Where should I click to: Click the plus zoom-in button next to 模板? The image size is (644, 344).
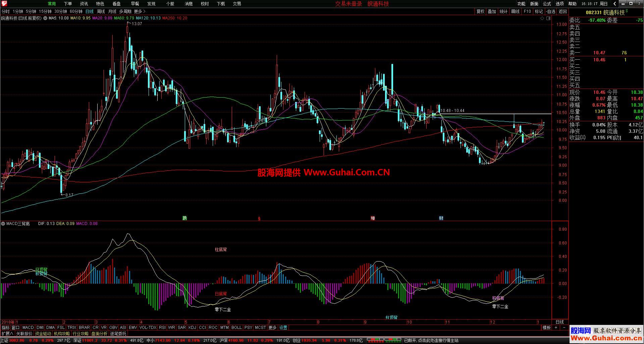[556, 328]
